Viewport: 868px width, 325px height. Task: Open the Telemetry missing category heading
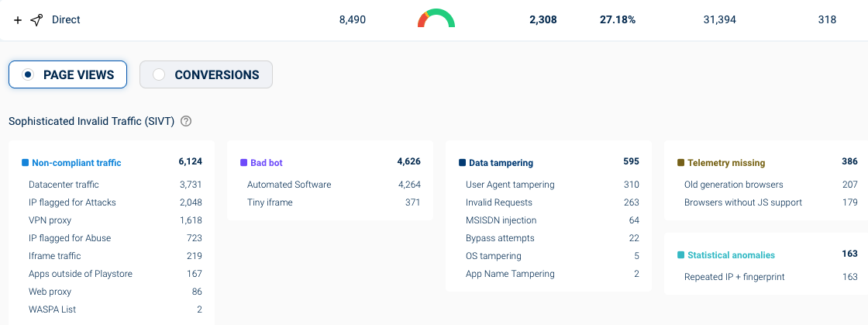[x=726, y=163]
